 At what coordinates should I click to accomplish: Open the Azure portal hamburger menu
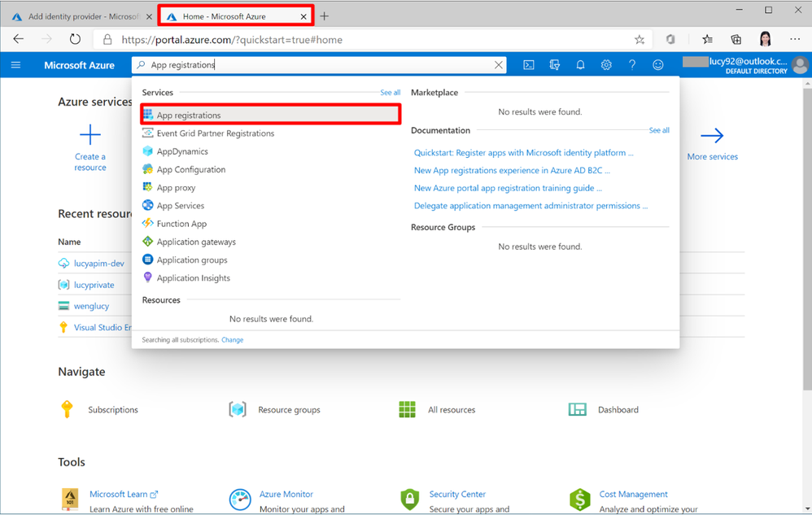tap(15, 65)
